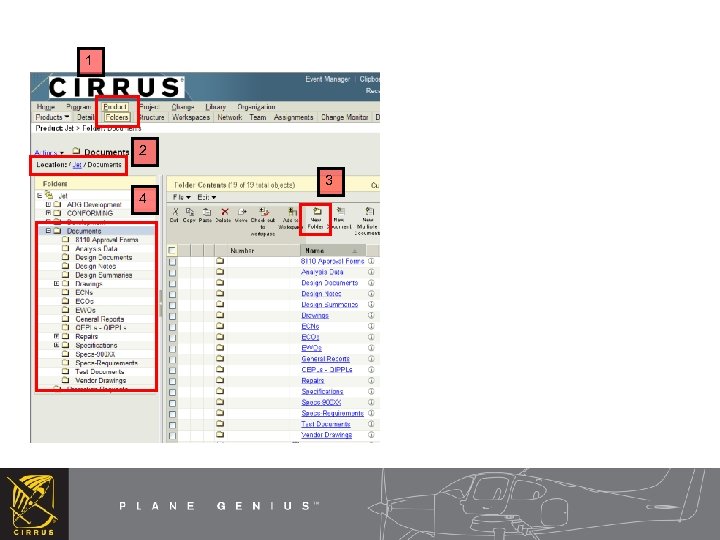Image resolution: width=720 pixels, height=540 pixels.
Task: Check the box for Design Notes row
Action: pos(172,294)
